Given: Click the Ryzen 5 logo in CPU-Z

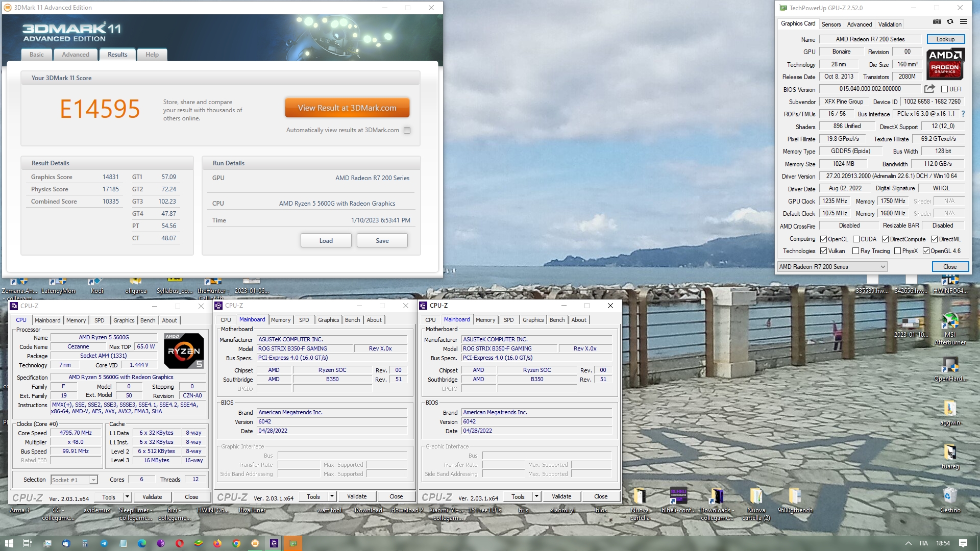Looking at the screenshot, I should (x=184, y=350).
